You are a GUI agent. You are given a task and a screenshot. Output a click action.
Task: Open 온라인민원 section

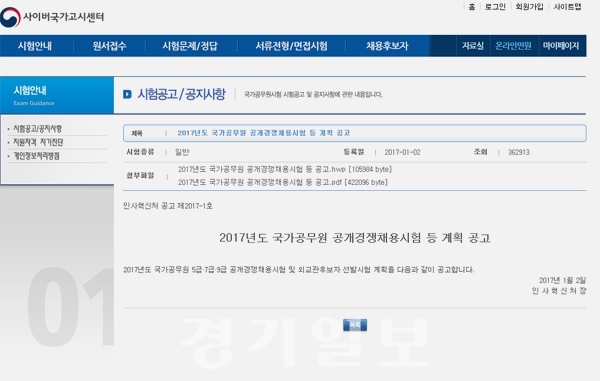click(x=514, y=46)
